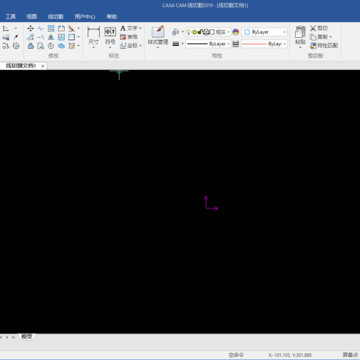This screenshot has height=360, width=360.
Task: Expand the 尺寸 dropdown arrow
Action: coord(93,48)
